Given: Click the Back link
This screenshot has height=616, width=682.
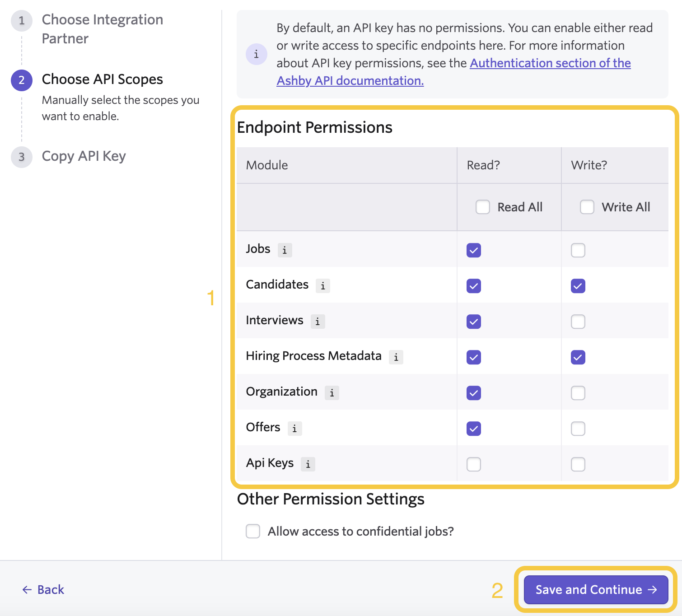Looking at the screenshot, I should (43, 589).
